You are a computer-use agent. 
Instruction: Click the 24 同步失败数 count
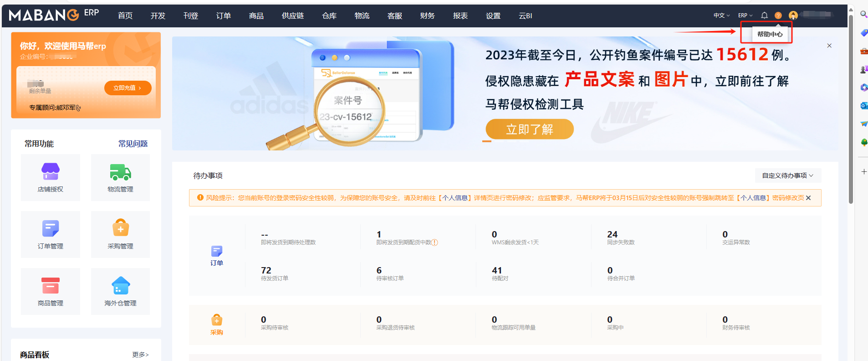[613, 234]
